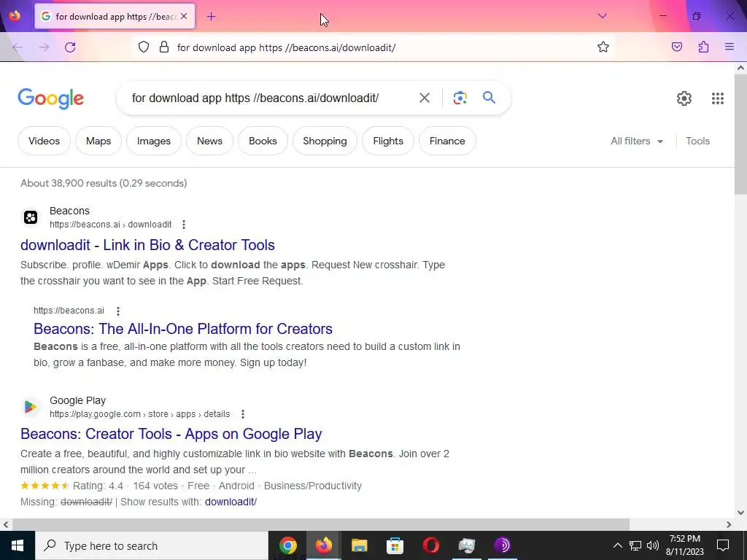747x560 pixels.
Task: Click the Google Play favicon
Action: pos(31,407)
